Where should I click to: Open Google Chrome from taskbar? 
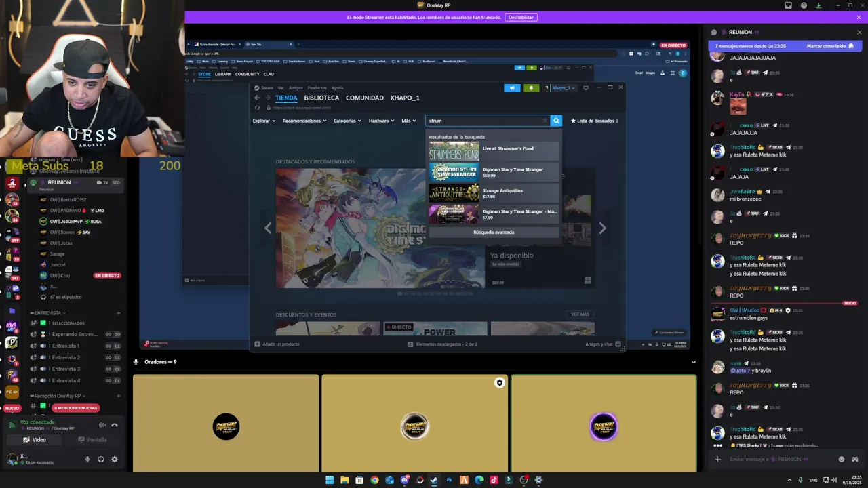pos(374,480)
